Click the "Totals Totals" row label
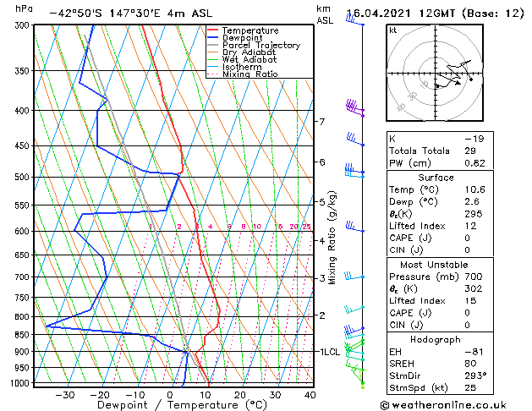The image size is (532, 411). coord(420,151)
